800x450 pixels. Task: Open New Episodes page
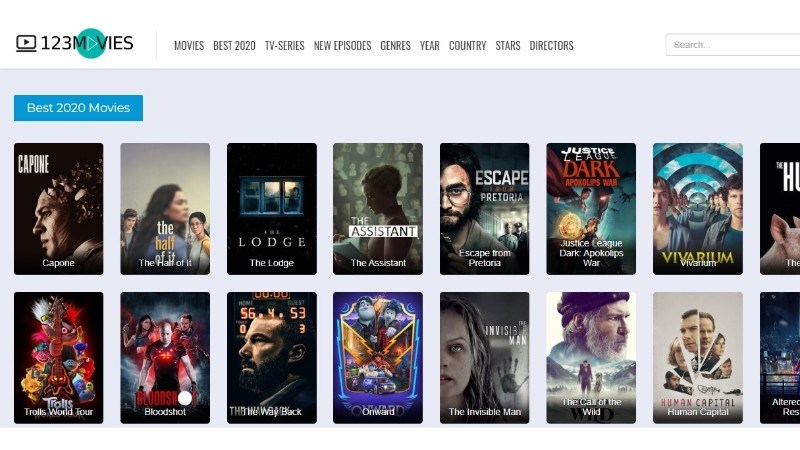click(342, 45)
